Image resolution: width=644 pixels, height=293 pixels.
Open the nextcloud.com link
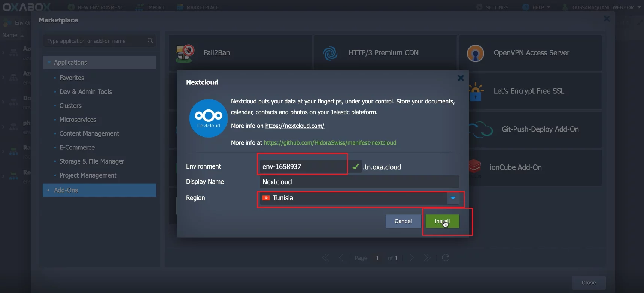pos(295,126)
